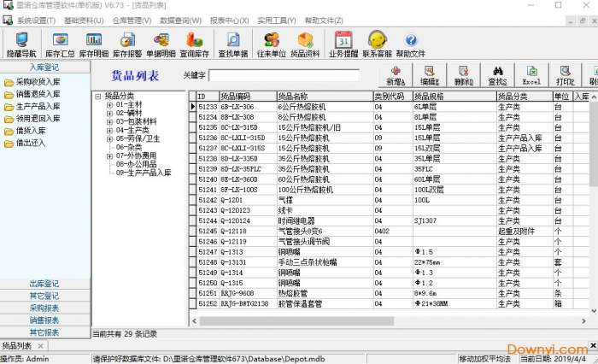Image resolution: width=598 pixels, height=364 pixels.
Task: Open 货品资料 toolbar icon
Action: coord(305,45)
